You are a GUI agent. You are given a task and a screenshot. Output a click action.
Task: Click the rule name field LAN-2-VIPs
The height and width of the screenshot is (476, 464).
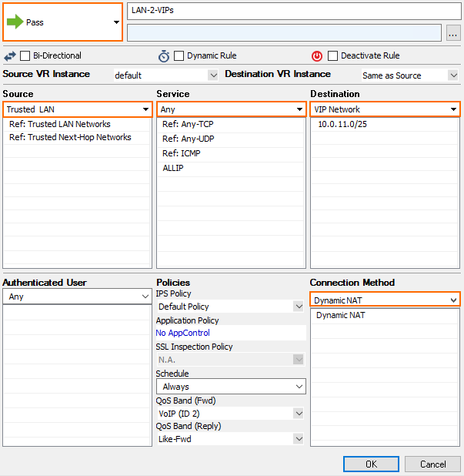click(294, 11)
